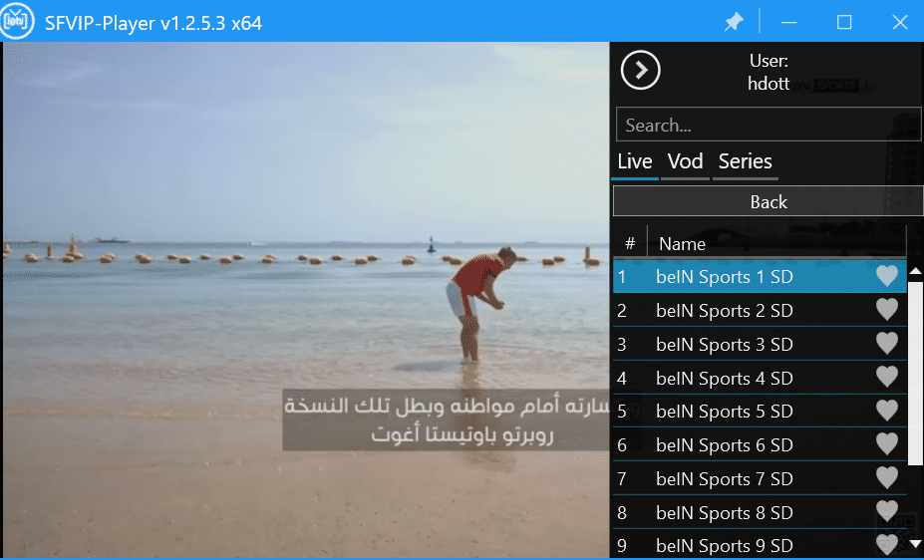Viewport: 924px width, 560px height.
Task: Sort by the Name column header
Action: (776, 243)
